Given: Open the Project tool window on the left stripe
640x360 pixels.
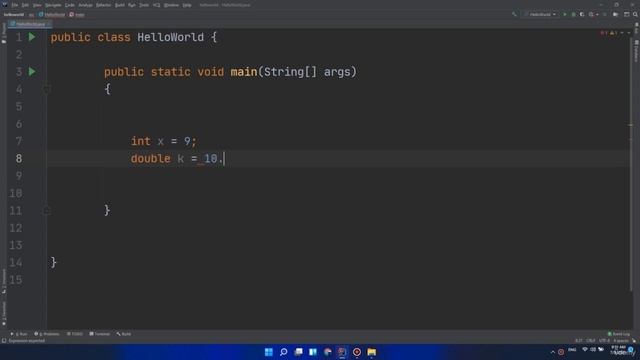Looking at the screenshot, I should [x=4, y=33].
